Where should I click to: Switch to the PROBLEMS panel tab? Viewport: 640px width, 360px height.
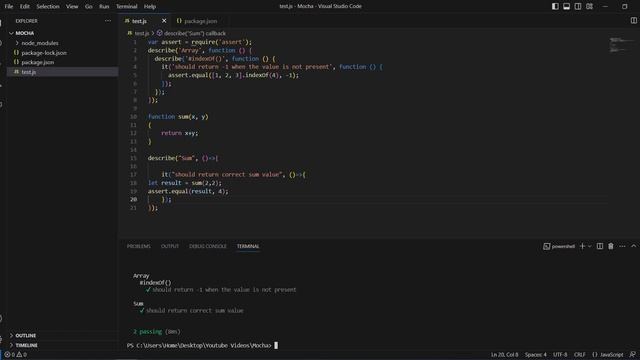point(139,246)
